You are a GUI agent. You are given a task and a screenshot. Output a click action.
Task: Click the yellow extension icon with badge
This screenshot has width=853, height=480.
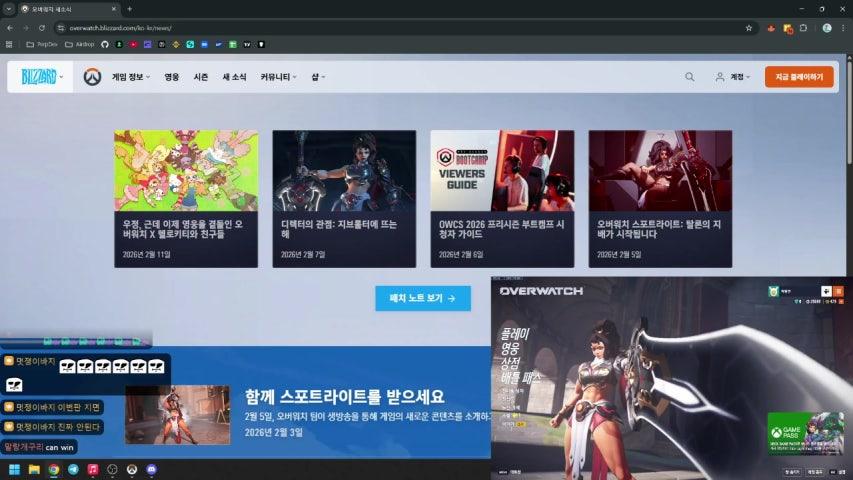[x=788, y=28]
